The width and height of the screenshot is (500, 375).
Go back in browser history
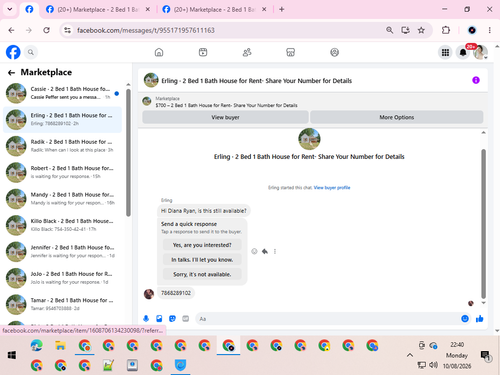(11, 30)
